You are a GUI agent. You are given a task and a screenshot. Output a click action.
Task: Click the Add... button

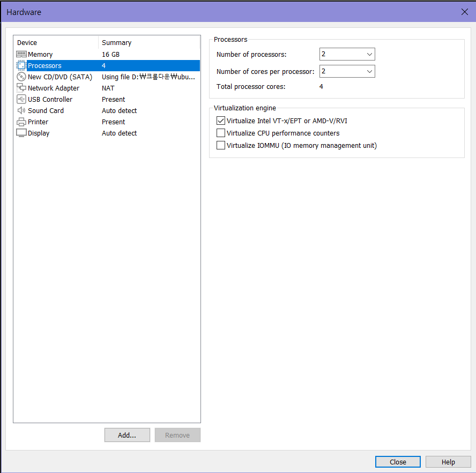[127, 435]
